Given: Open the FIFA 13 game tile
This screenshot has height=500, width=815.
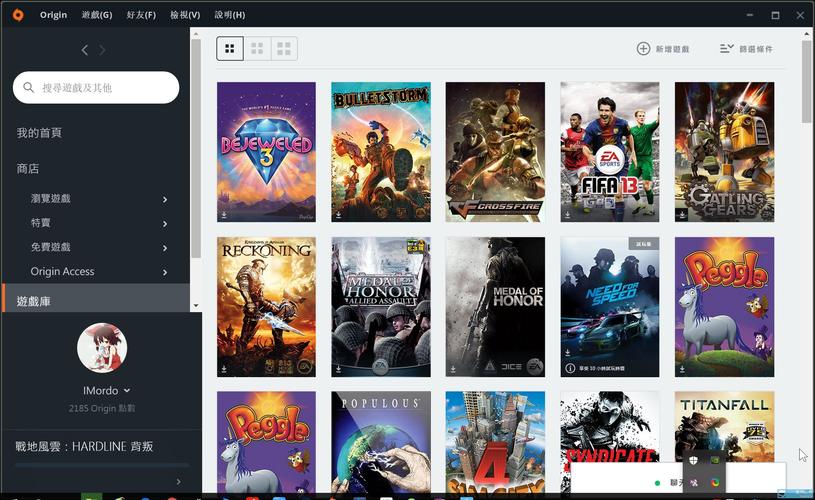Looking at the screenshot, I should (x=610, y=152).
